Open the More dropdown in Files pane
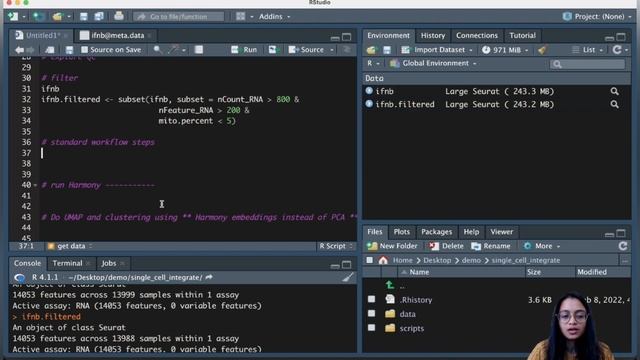 pyautogui.click(x=542, y=246)
